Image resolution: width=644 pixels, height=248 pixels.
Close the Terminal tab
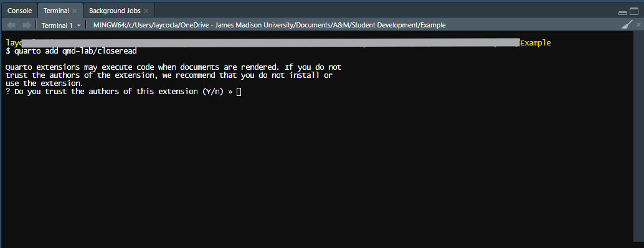tap(74, 11)
